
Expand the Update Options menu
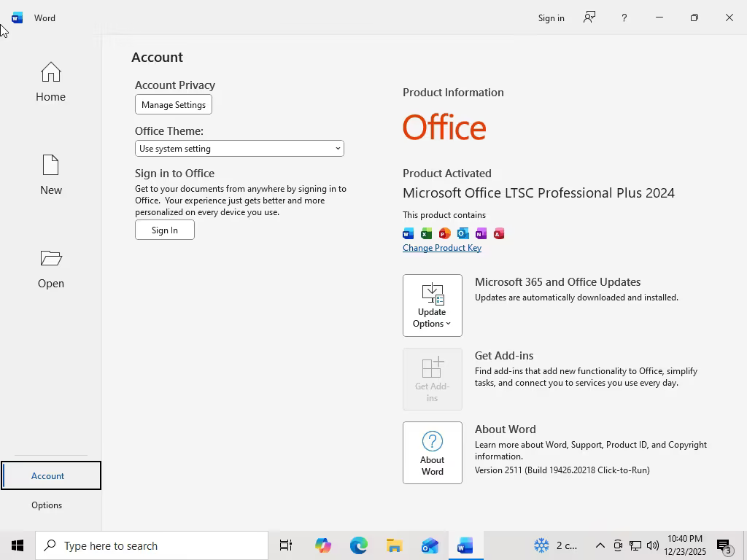(432, 306)
